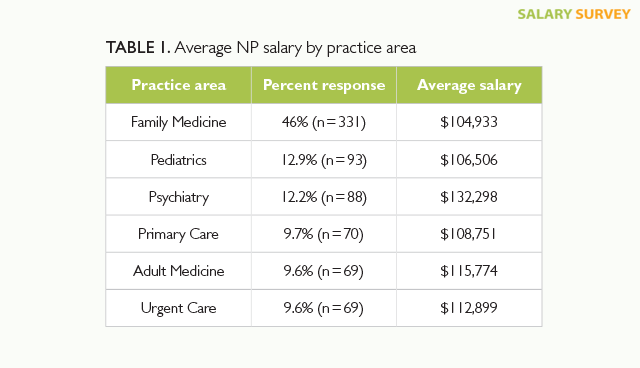Click the Psychiatry row label
The image size is (640, 368).
point(178,197)
